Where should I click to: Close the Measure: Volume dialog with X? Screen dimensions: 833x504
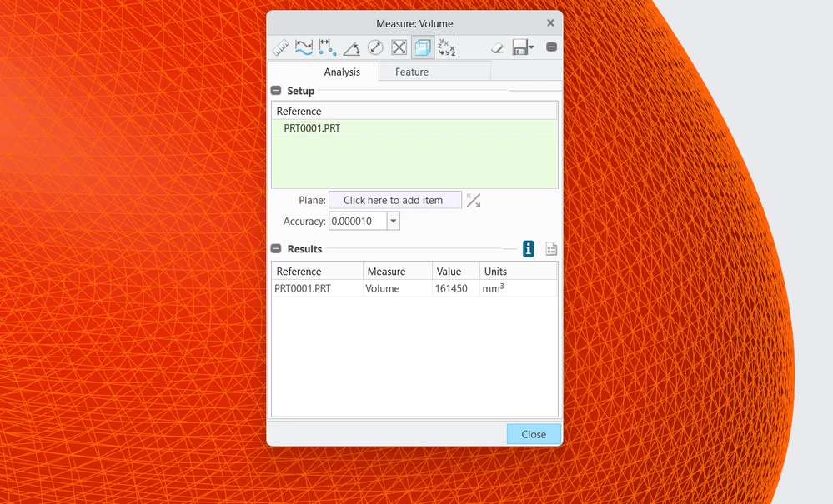tap(550, 22)
